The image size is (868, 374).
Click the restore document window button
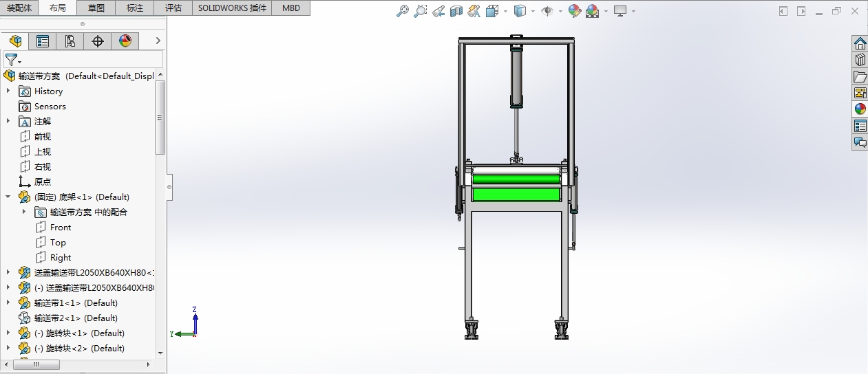[x=837, y=11]
